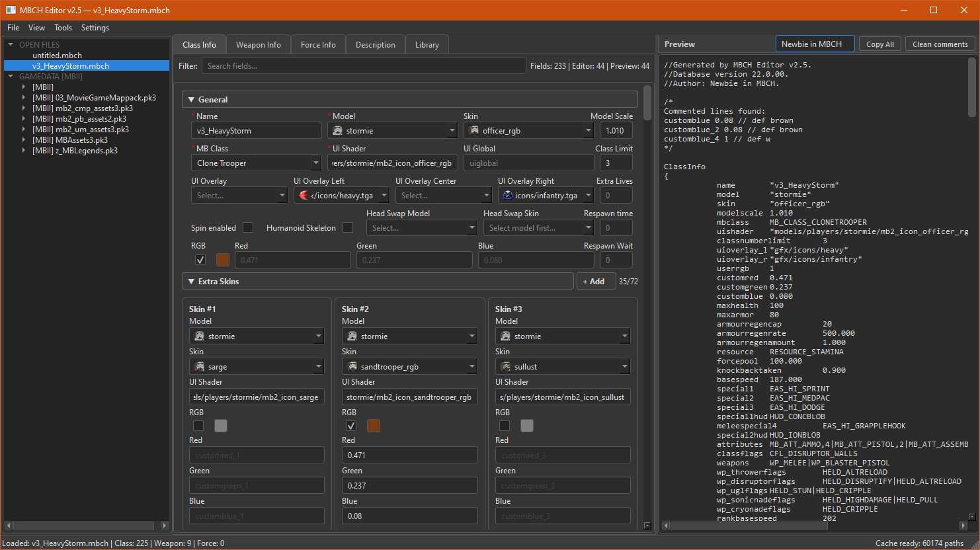Uncheck RGB checkbox in Skin #2
Viewport: 980px width, 550px height.
coord(351,426)
